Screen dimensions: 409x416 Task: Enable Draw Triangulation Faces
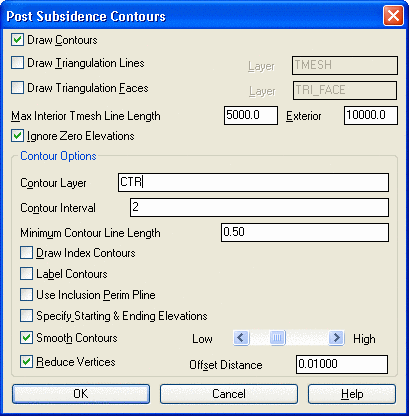click(x=17, y=88)
